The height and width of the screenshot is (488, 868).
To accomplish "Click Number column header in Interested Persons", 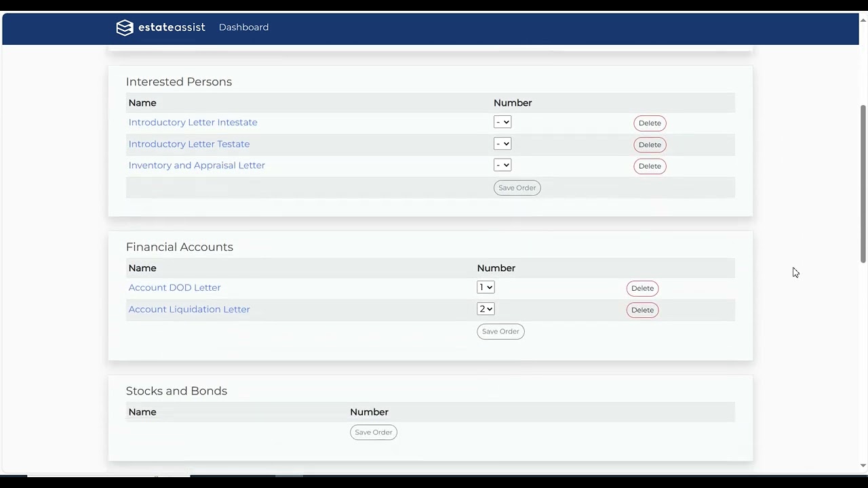I will (x=513, y=103).
